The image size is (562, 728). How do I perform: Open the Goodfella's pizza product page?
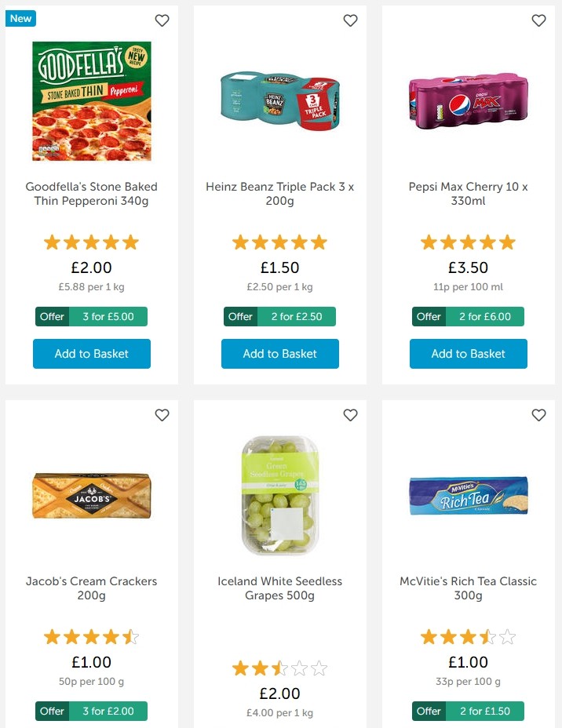[92, 194]
